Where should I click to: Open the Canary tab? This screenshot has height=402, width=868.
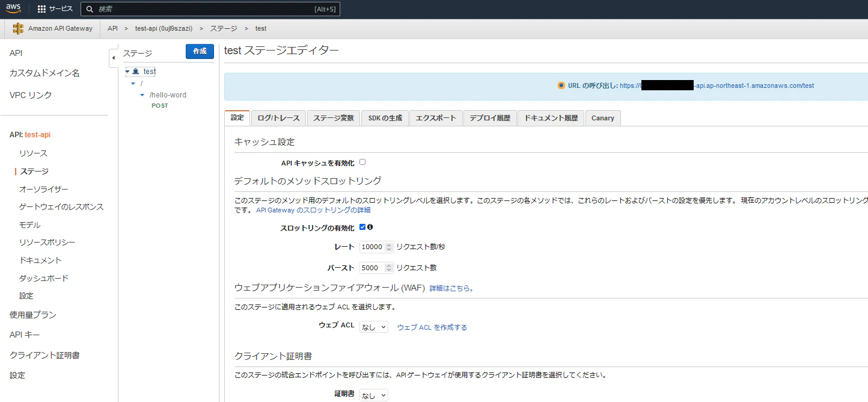[603, 118]
